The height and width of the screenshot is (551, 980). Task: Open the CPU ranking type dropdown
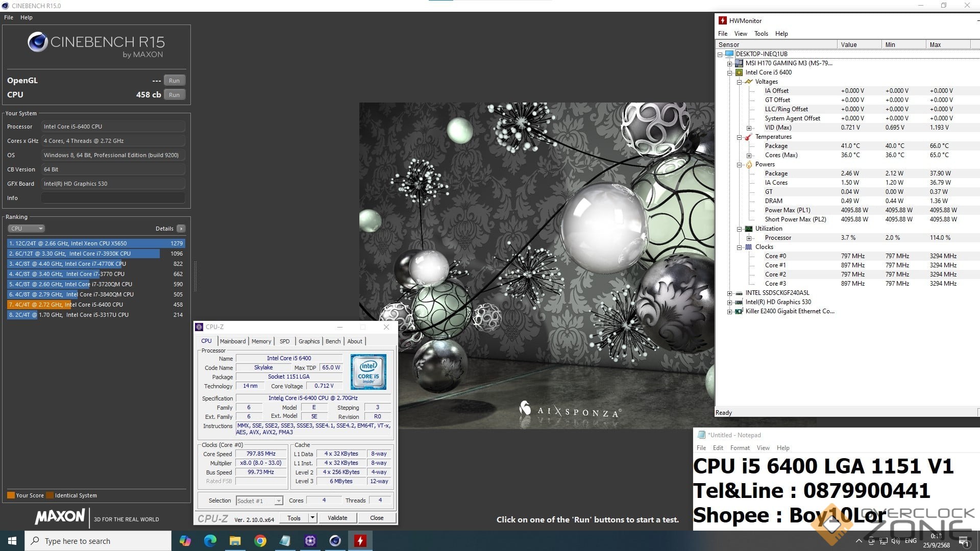[27, 229]
